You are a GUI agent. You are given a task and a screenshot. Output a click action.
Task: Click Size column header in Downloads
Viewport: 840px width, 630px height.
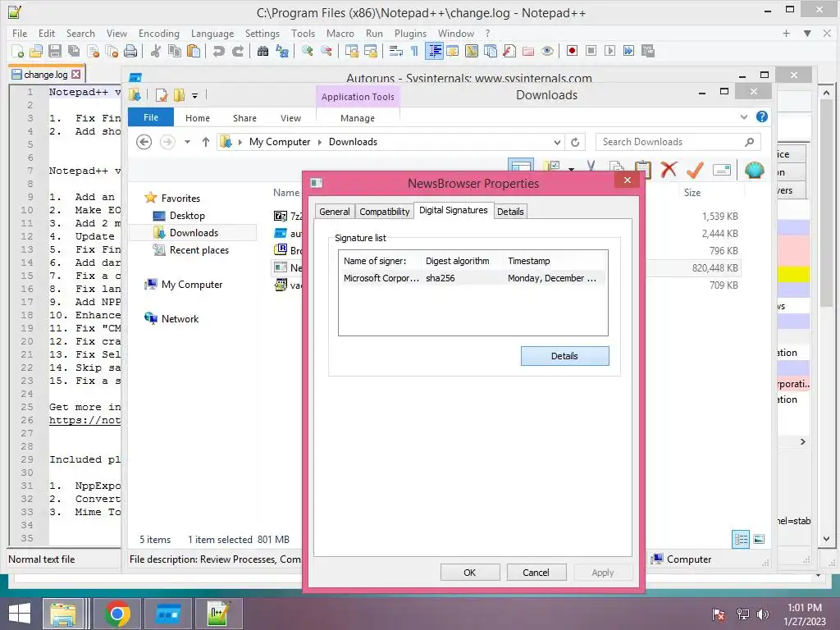tap(692, 192)
